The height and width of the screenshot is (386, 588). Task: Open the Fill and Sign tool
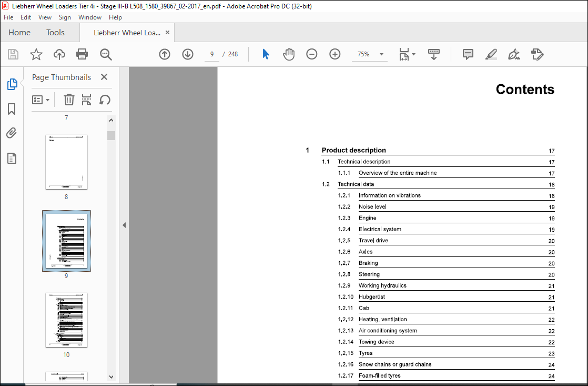coord(514,54)
